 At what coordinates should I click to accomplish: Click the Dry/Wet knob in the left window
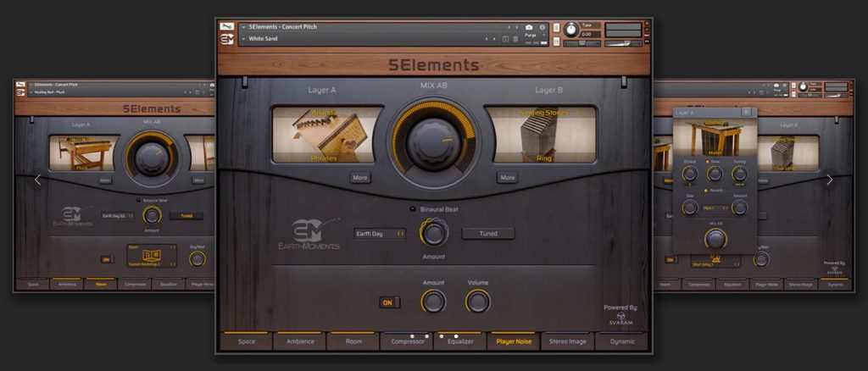197,258
